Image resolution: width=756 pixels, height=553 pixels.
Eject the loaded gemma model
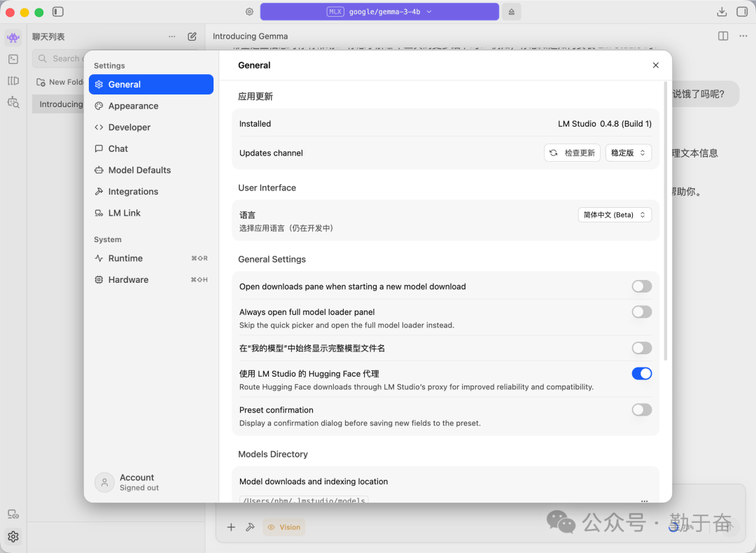tap(512, 12)
